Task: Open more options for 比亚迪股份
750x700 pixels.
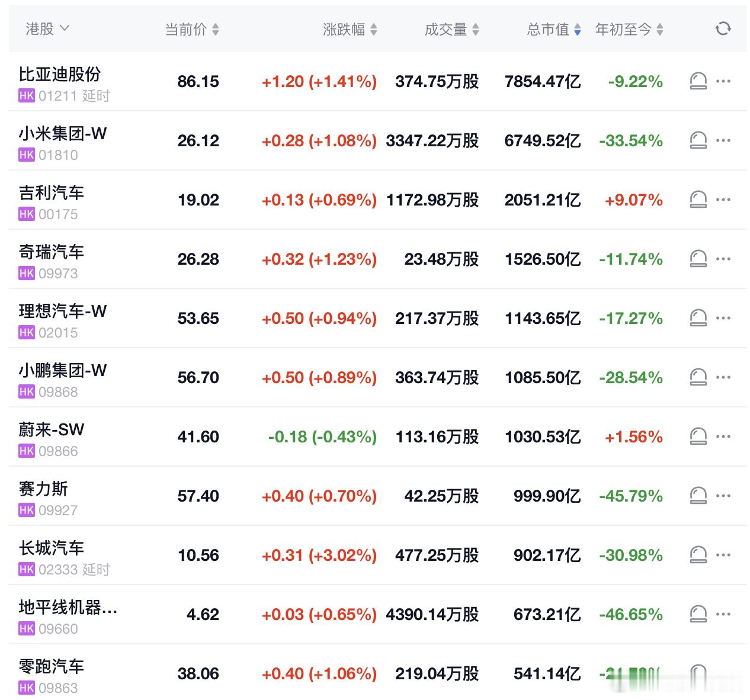Action: click(x=723, y=81)
